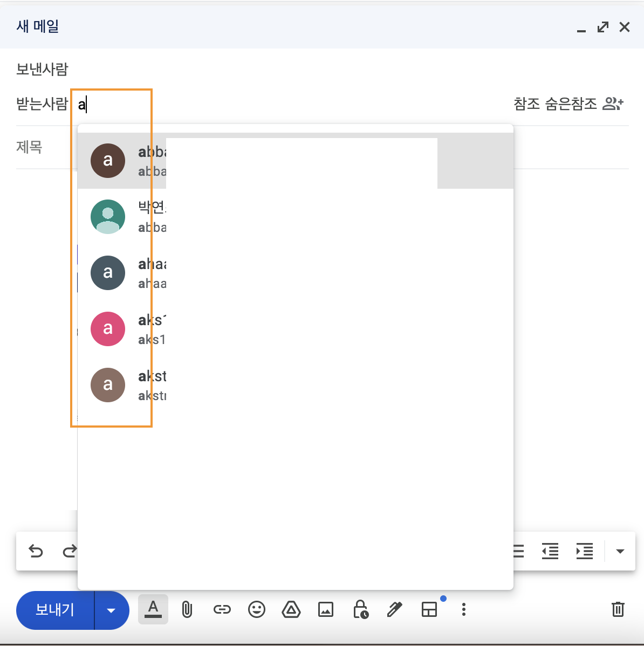Screen dimensions: 644x646
Task: Attach a file using the paperclip icon
Action: (187, 610)
